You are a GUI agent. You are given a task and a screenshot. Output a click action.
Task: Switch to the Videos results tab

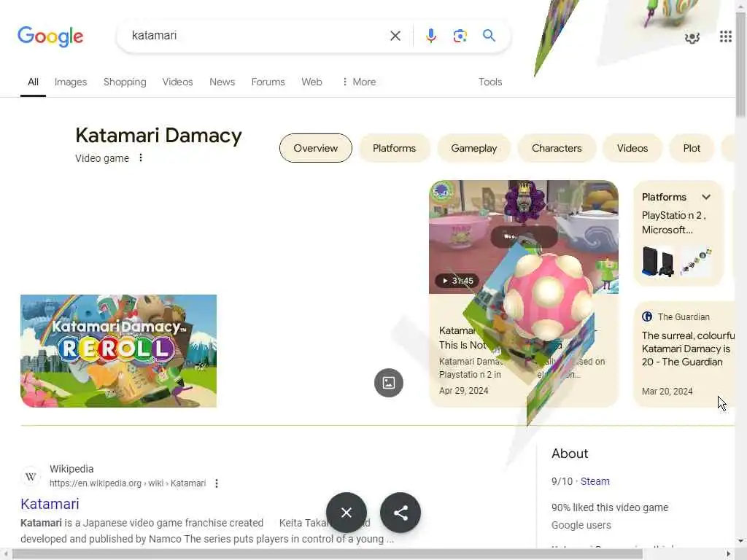(x=177, y=82)
